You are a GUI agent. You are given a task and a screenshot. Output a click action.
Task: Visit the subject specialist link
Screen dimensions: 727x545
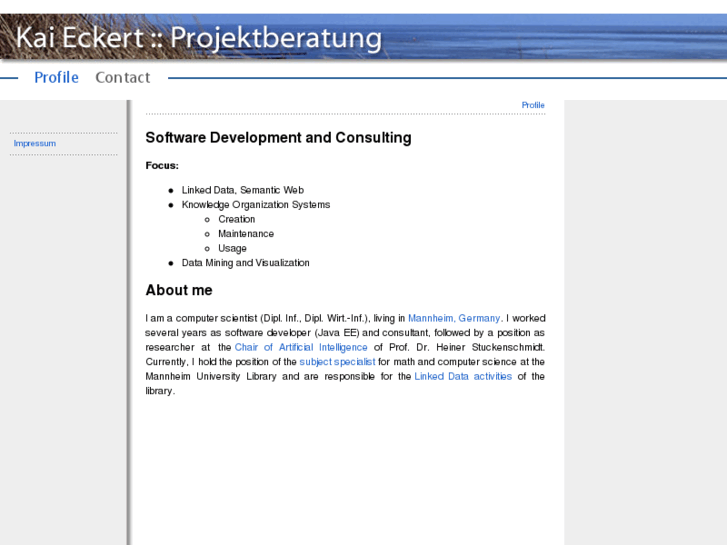(337, 362)
